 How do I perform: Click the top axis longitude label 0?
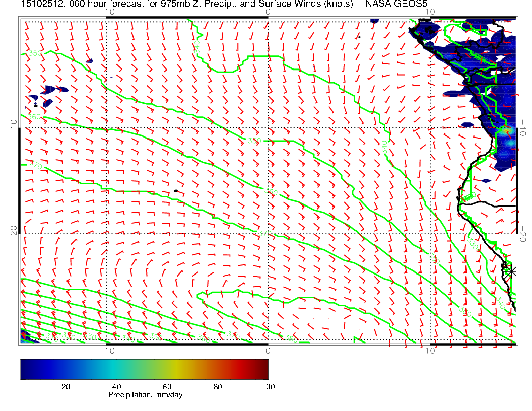point(268,11)
